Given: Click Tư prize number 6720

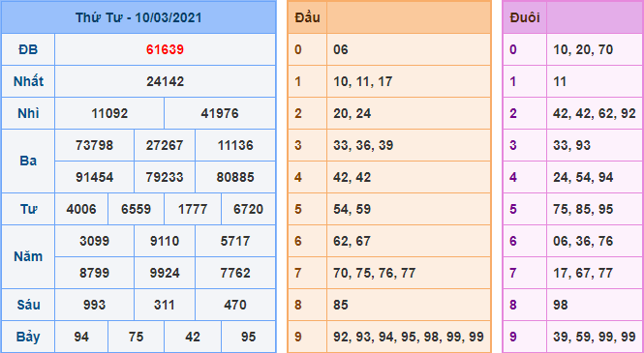Looking at the screenshot, I should [x=248, y=210].
